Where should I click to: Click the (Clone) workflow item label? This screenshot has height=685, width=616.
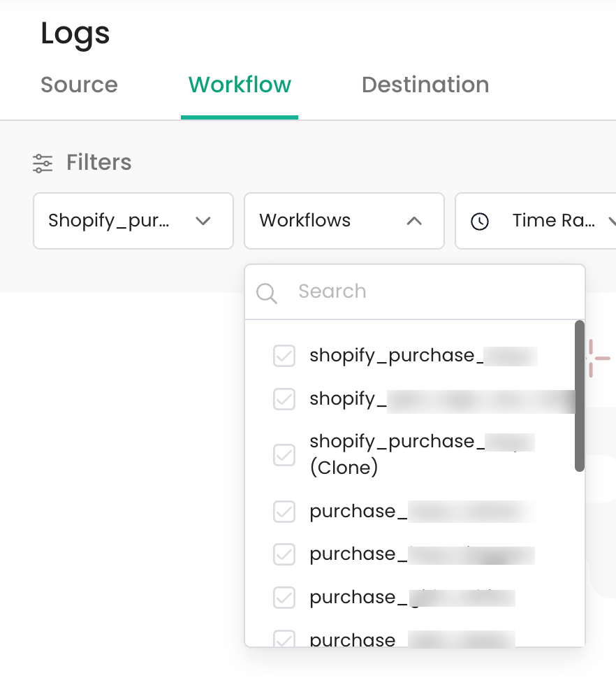pos(344,466)
